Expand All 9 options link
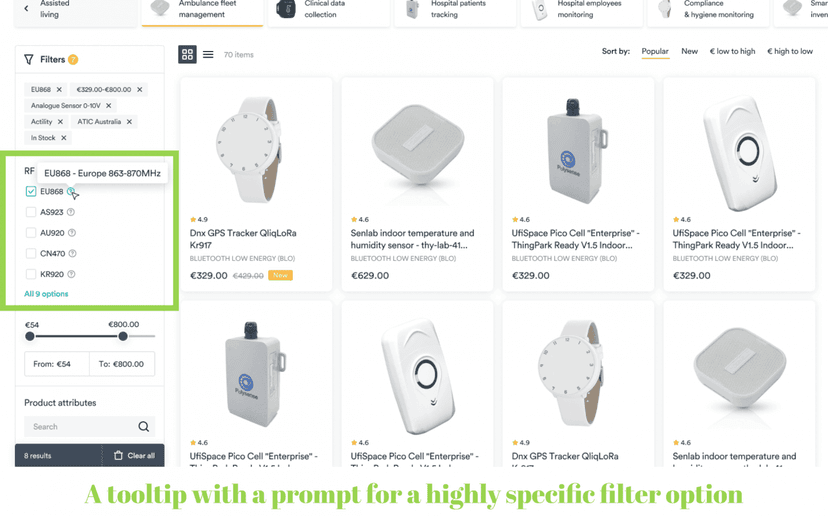This screenshot has height=516, width=828. coord(46,294)
